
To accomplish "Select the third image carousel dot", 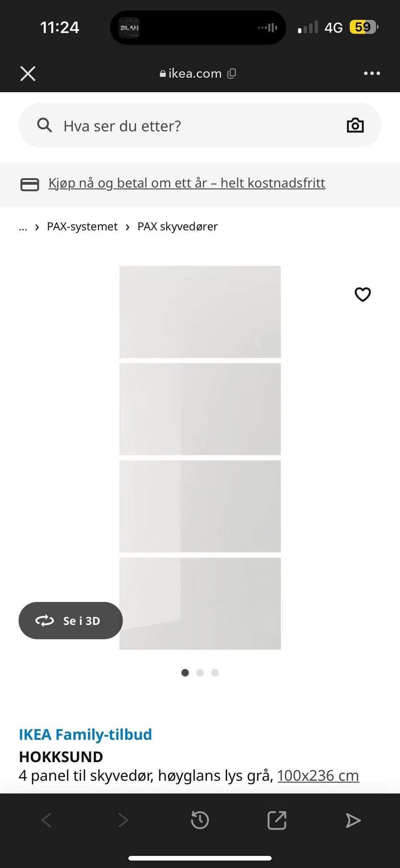I will coord(215,672).
